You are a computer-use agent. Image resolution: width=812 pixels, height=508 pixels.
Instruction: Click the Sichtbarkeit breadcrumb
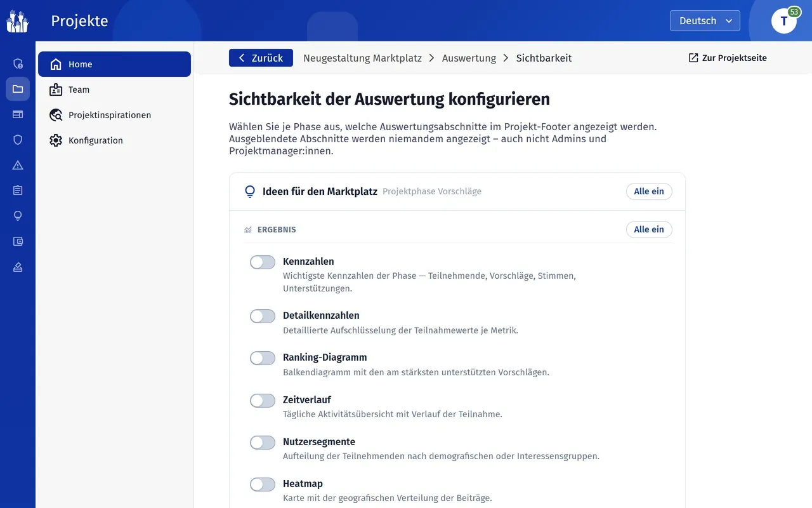coord(544,58)
